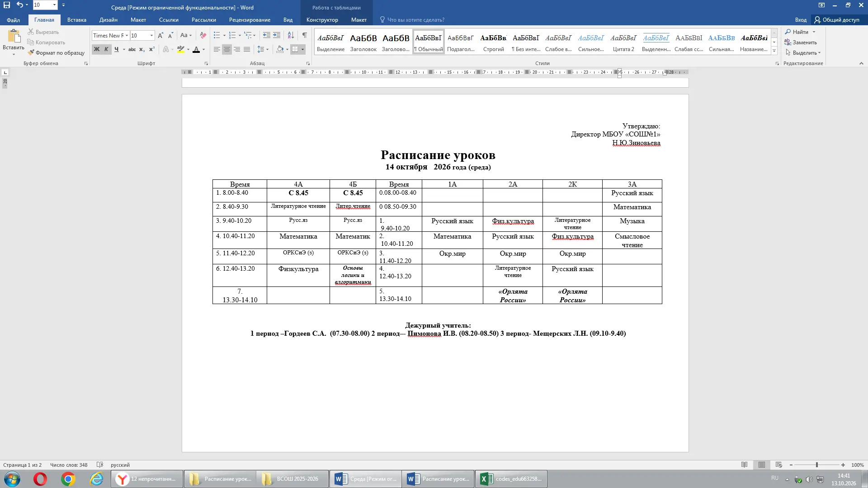Toggle Bold (Ж) formatting
Viewport: 868px width, 488px height.
tap(96, 49)
